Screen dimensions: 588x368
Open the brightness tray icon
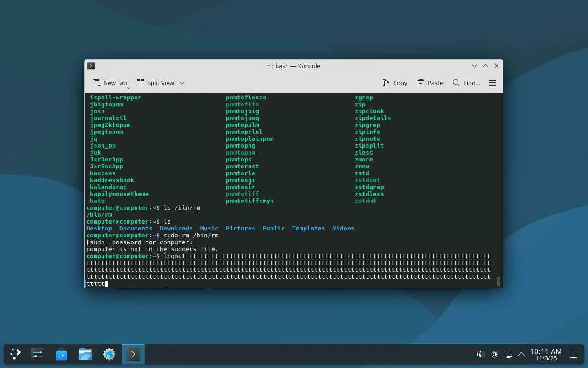pyautogui.click(x=494, y=354)
